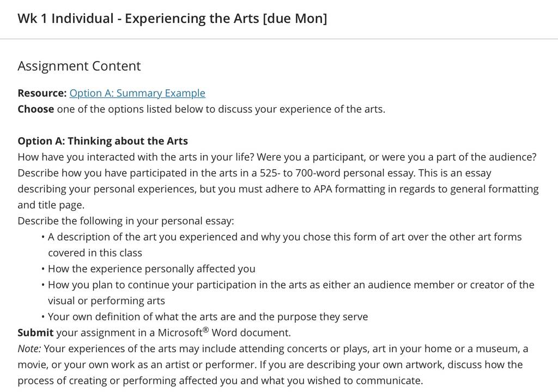Click the sentence starting 'How have you interacted'
This screenshot has width=558, height=392.
[136, 157]
